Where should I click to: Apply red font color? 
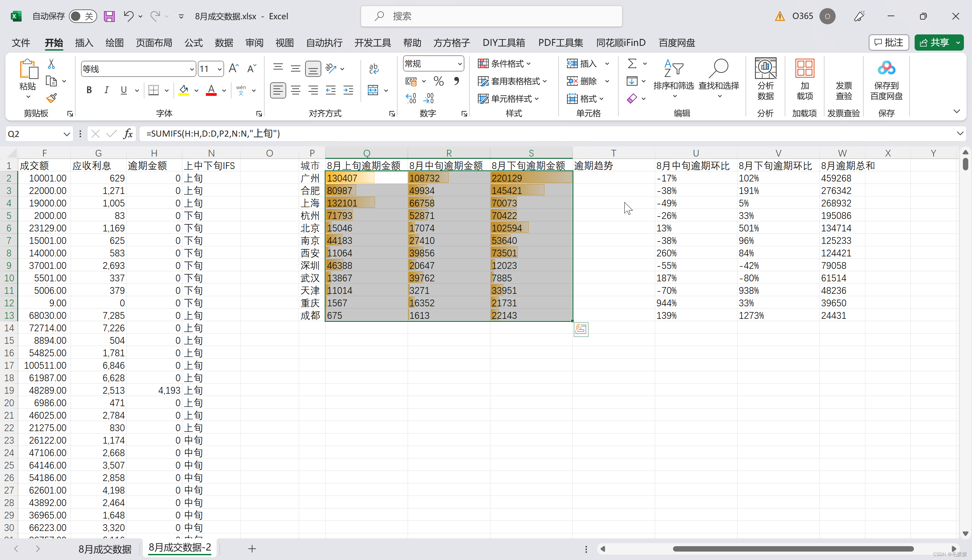pyautogui.click(x=211, y=90)
